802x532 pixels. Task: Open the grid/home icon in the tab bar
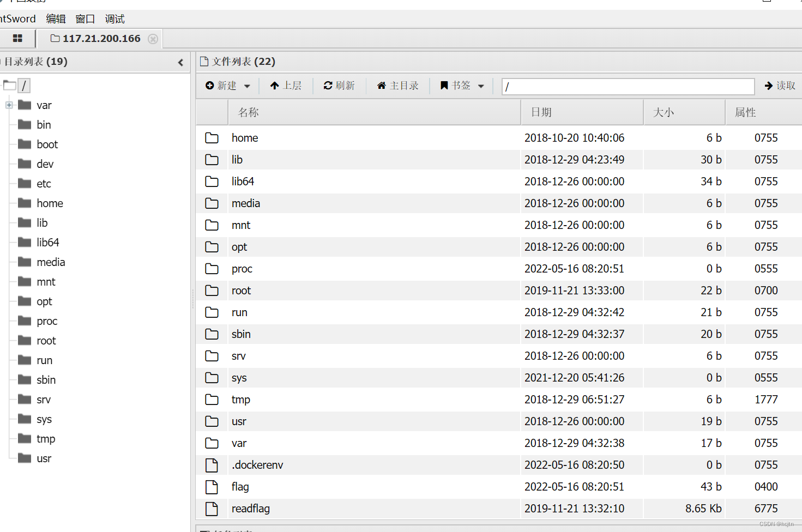[18, 38]
